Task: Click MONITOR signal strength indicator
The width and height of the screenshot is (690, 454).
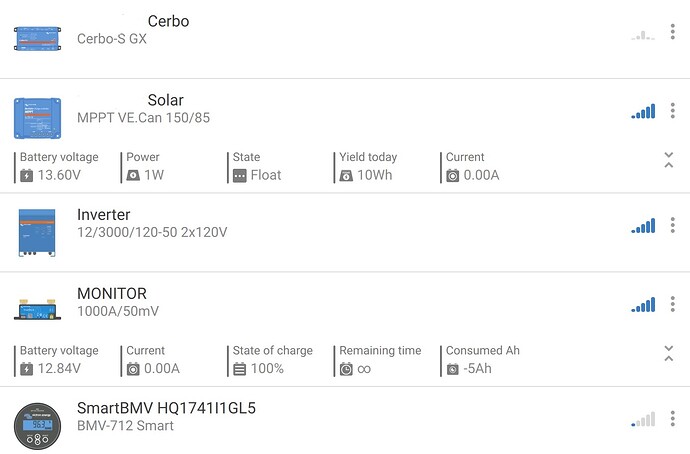Action: [643, 305]
